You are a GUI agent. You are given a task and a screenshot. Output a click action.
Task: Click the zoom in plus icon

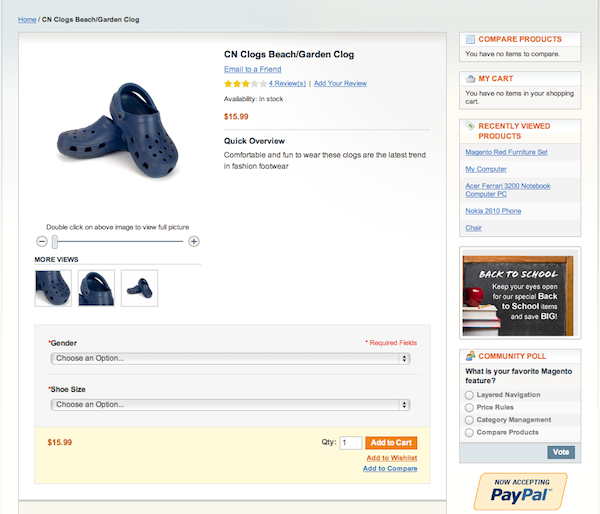click(194, 241)
